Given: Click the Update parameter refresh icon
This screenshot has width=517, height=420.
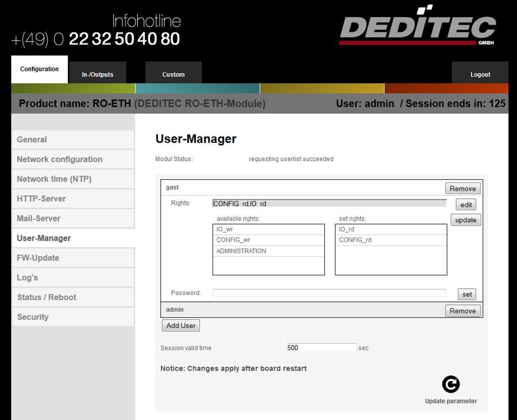Looking at the screenshot, I should 451,385.
